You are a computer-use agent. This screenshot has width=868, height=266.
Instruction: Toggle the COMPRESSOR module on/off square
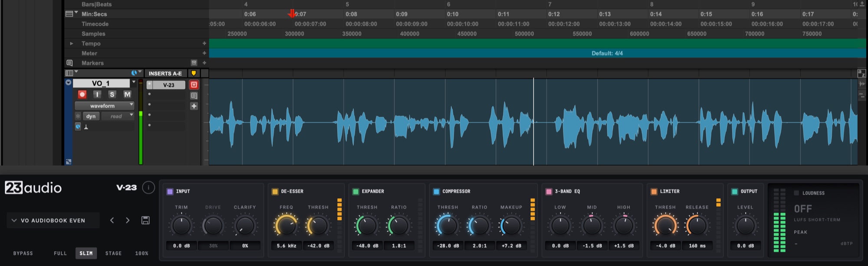(x=436, y=191)
